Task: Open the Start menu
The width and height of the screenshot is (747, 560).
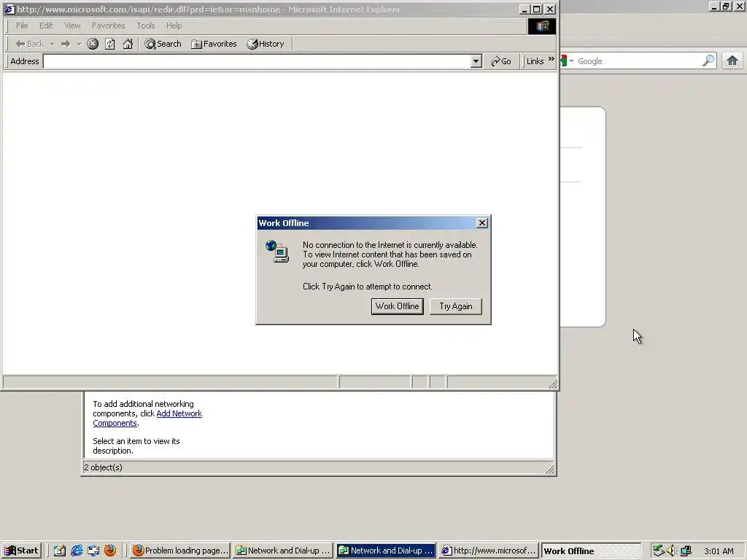Action: pos(21,551)
